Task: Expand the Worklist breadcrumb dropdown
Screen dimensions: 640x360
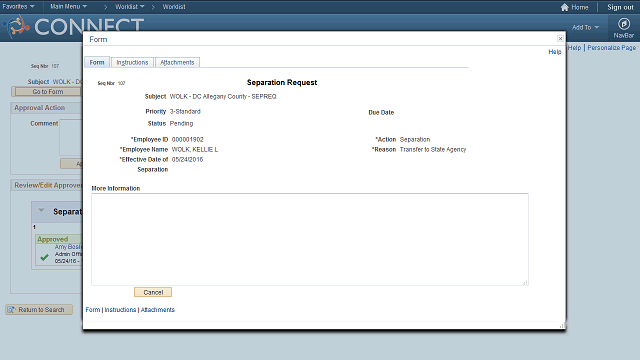Action: click(129, 7)
